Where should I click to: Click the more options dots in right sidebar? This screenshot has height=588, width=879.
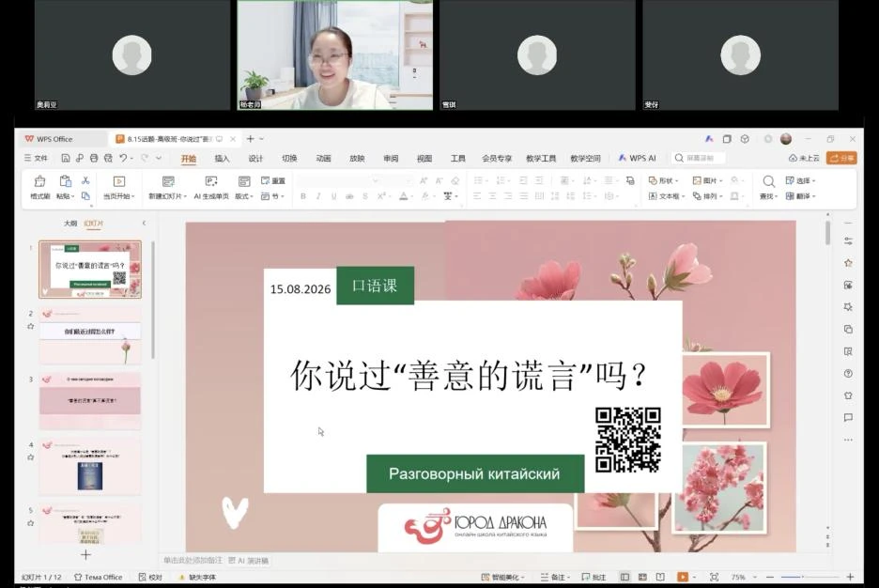(x=848, y=440)
